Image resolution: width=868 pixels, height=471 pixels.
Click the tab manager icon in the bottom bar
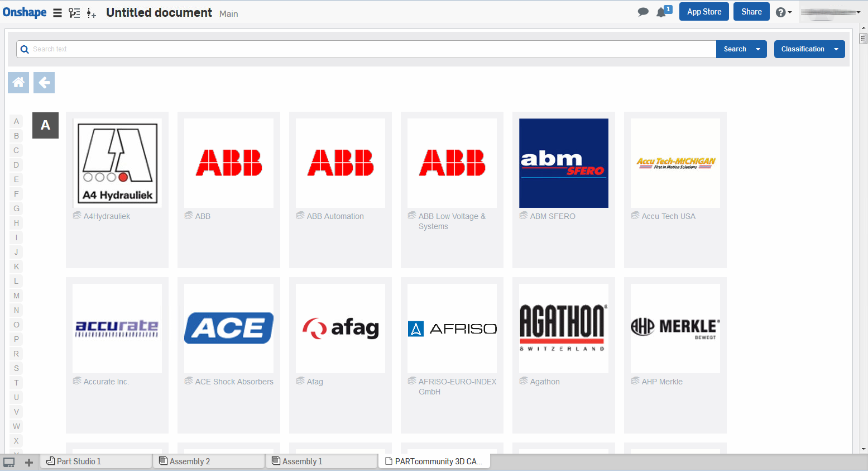coord(9,462)
